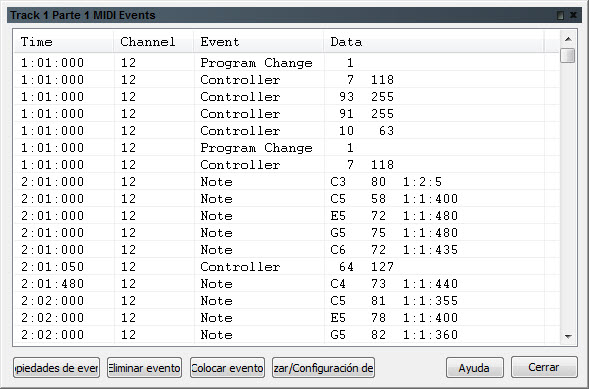Select the first Program Change row
589x389 pixels.
(287, 63)
